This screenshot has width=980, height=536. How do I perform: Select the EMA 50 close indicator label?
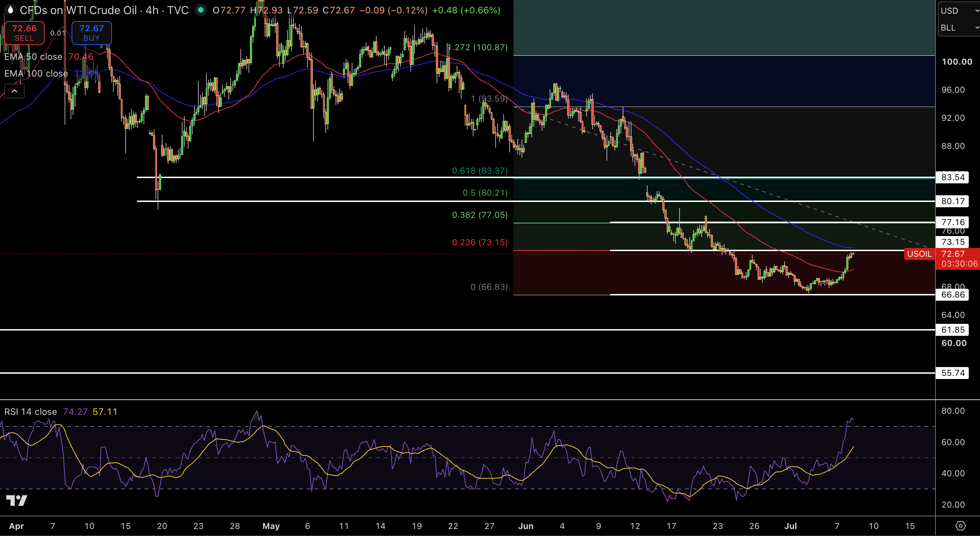(x=33, y=57)
